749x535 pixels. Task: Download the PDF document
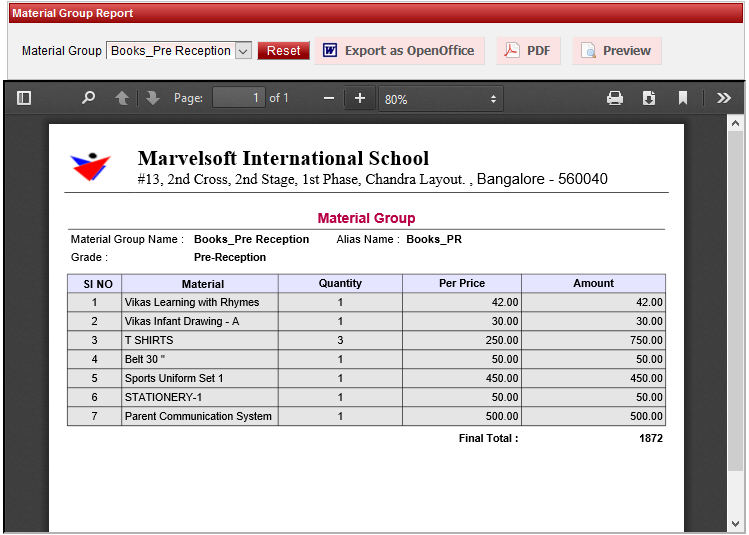(x=648, y=98)
